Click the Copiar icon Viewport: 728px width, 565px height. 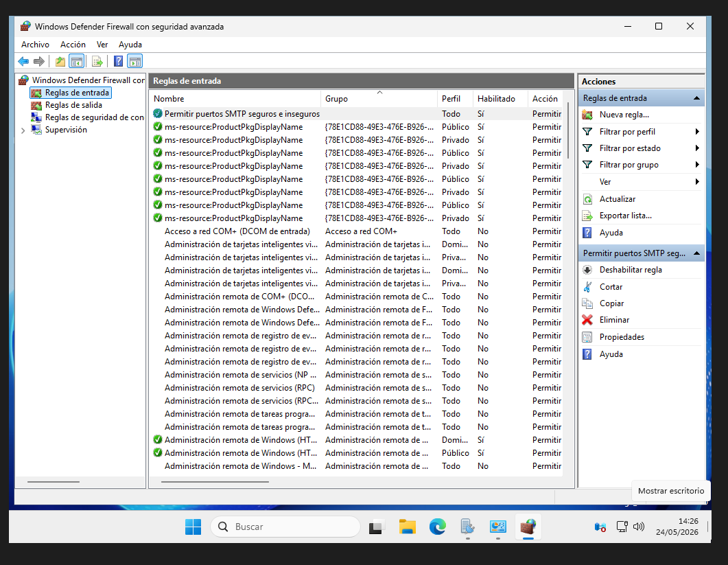click(x=587, y=303)
